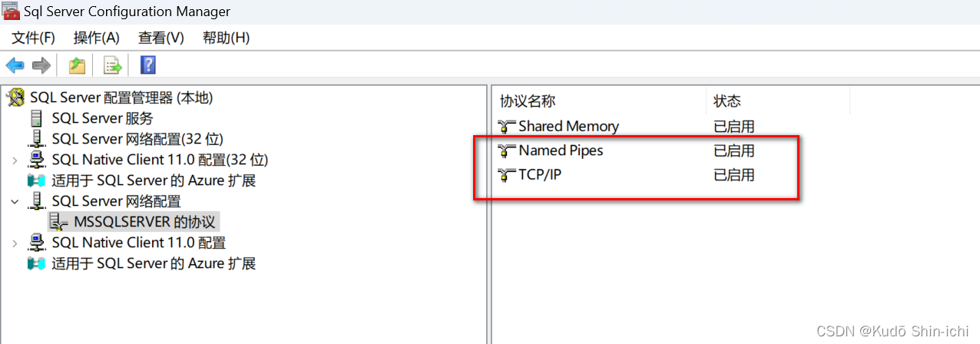Click the Forward arrow toolbar icon
Screen dimensions: 980x344
point(41,66)
